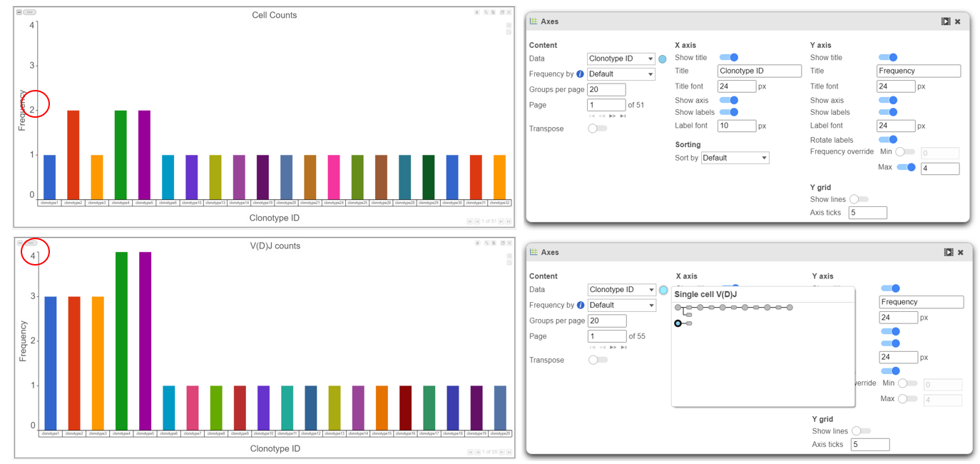980x464 pixels.
Task: Click the X axis Title field containing Clonotype ID
Action: tap(759, 71)
